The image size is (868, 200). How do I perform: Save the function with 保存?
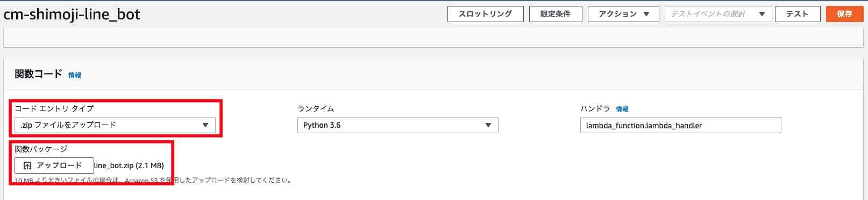pyautogui.click(x=845, y=14)
